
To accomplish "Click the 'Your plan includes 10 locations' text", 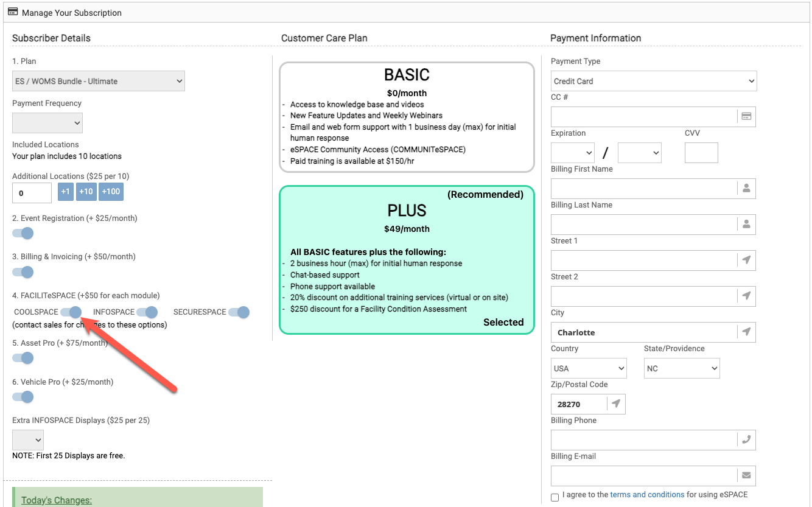I will pos(67,156).
